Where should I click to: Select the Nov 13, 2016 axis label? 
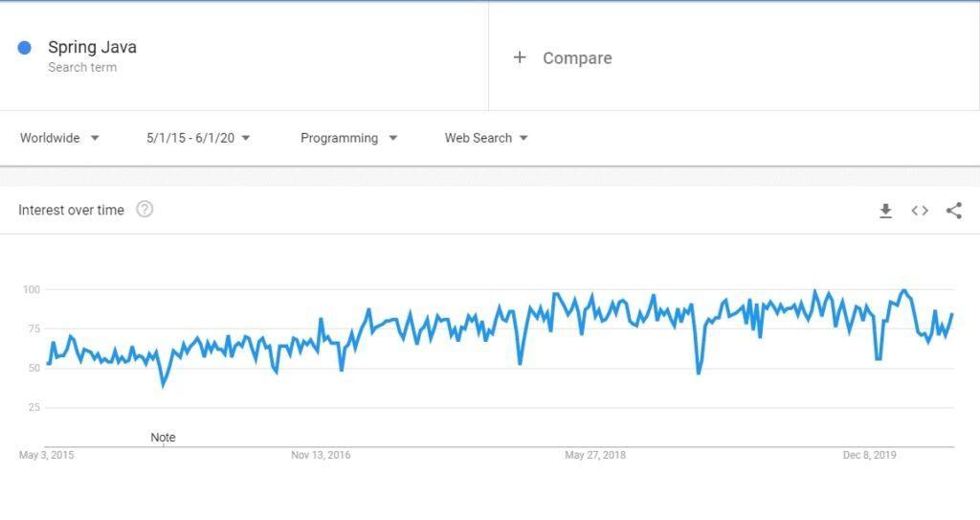tap(321, 455)
